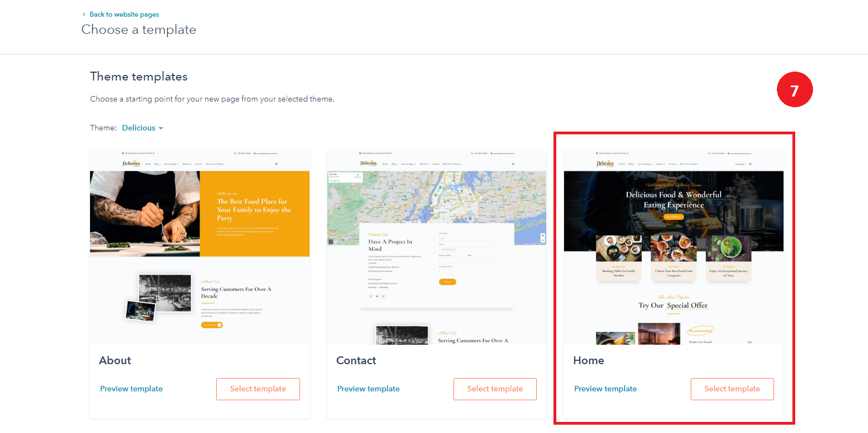Image resolution: width=868 pixels, height=433 pixels.
Task: Preview the Contact template
Action: coord(368,389)
